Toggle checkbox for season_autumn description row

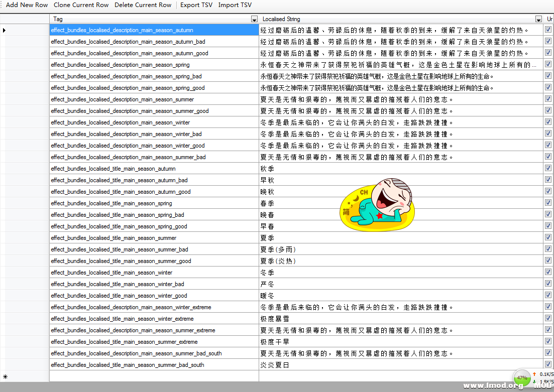click(x=548, y=30)
